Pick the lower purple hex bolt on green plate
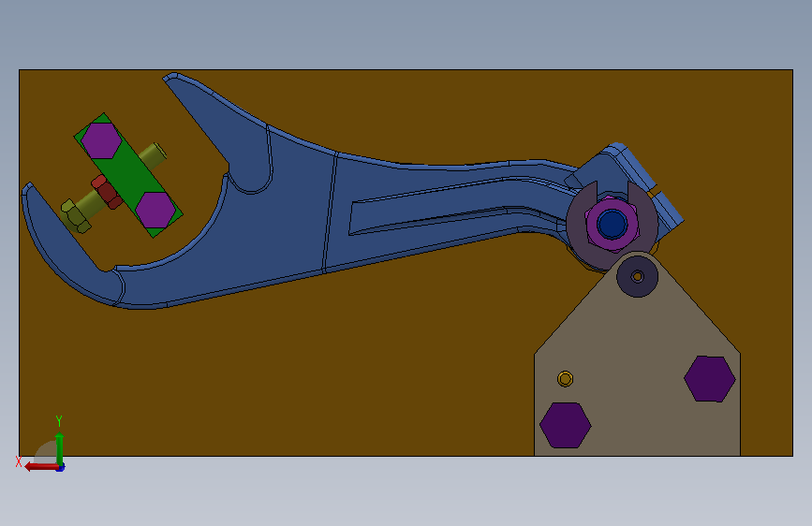812x526 pixels. tap(155, 210)
